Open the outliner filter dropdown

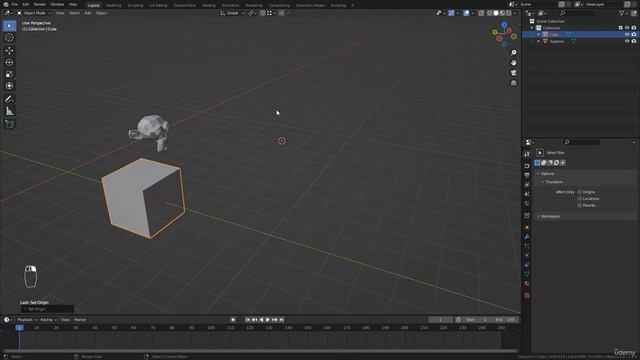[623, 13]
